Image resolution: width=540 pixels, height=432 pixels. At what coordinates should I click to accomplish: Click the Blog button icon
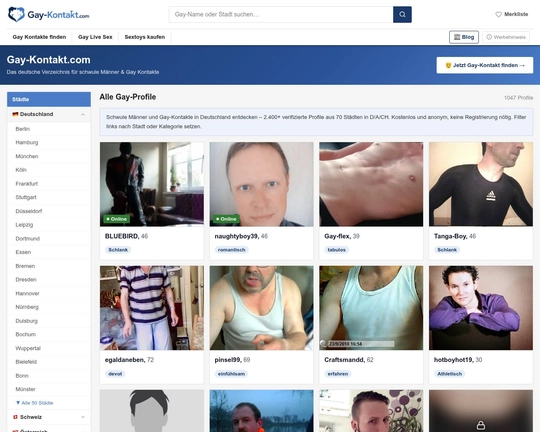(457, 37)
